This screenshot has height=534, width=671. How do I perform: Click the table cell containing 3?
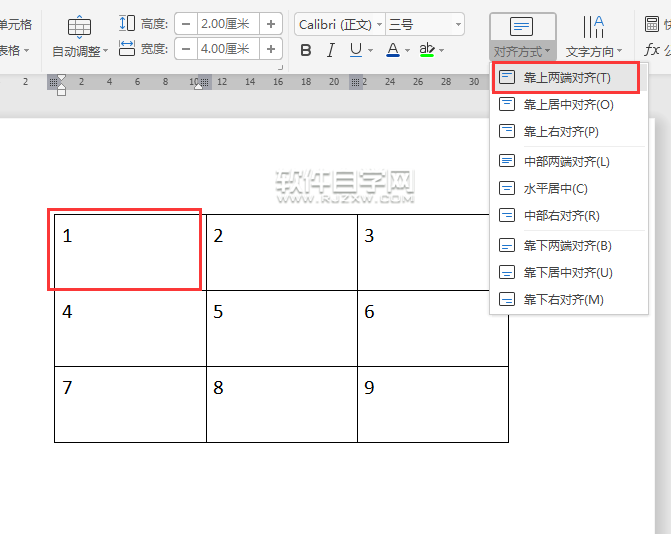pyautogui.click(x=424, y=252)
